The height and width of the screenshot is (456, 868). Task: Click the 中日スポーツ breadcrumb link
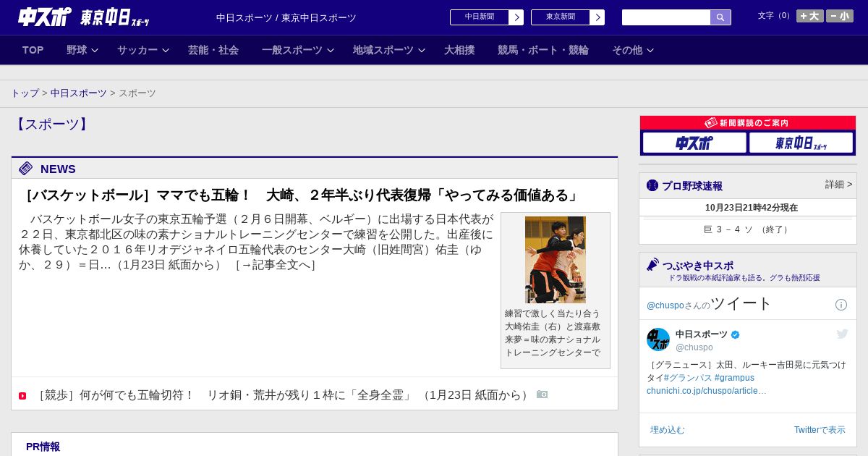(x=78, y=93)
